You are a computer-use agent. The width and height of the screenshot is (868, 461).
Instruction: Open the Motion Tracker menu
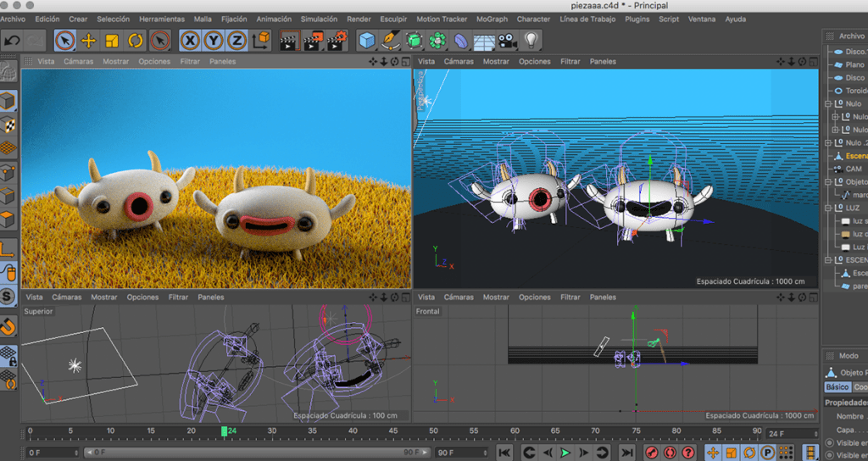click(442, 19)
